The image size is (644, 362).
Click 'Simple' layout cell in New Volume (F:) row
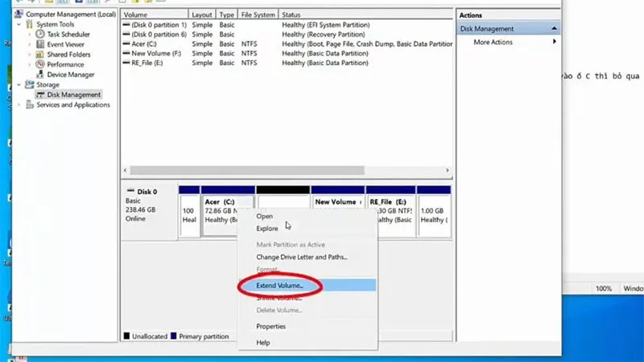(x=202, y=53)
